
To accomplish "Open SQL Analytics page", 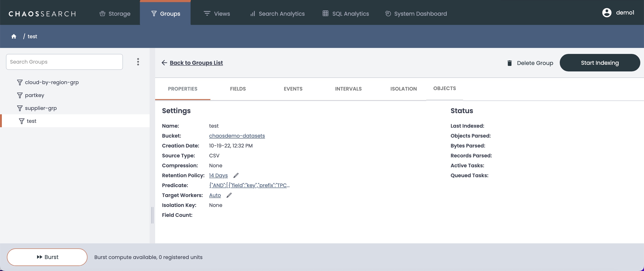I will tap(346, 14).
